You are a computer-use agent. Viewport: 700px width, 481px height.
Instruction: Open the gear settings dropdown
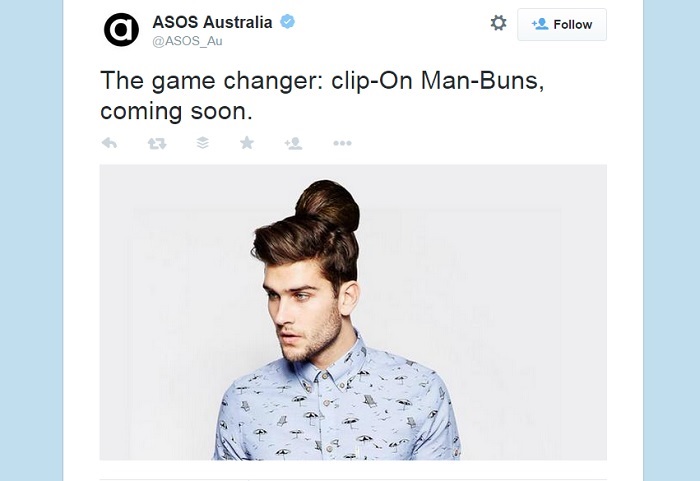pos(498,23)
